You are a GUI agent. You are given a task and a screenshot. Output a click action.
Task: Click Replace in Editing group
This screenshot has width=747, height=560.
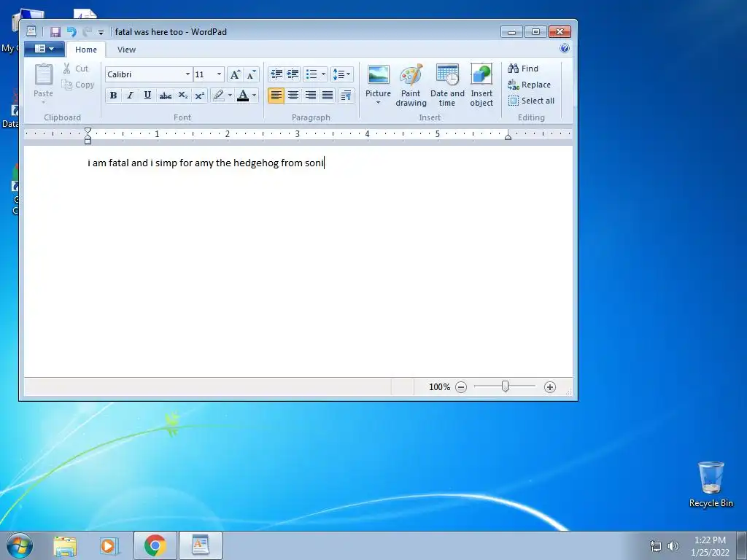530,85
